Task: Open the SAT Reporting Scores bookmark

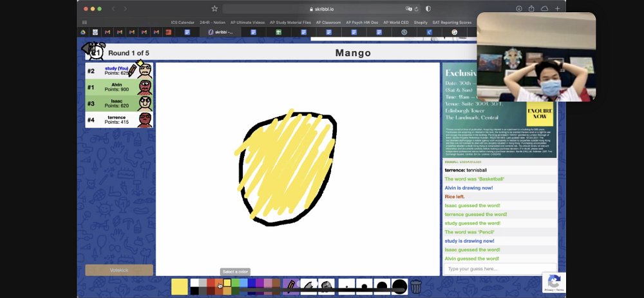Action: click(452, 23)
